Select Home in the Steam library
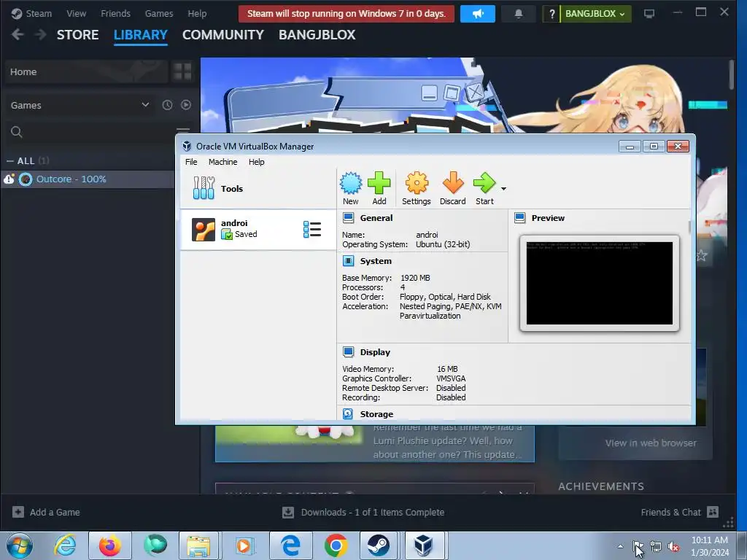 pyautogui.click(x=86, y=72)
